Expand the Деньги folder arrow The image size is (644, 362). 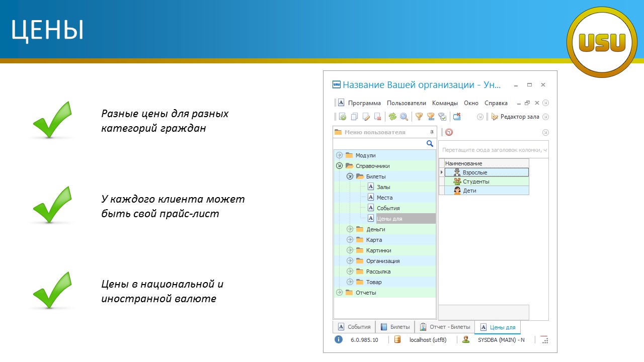pyautogui.click(x=350, y=229)
